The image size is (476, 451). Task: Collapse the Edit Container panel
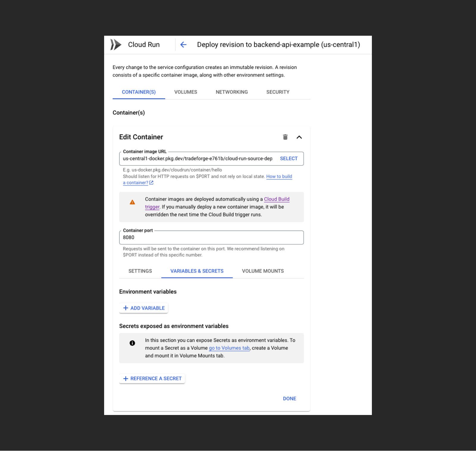[x=299, y=137]
